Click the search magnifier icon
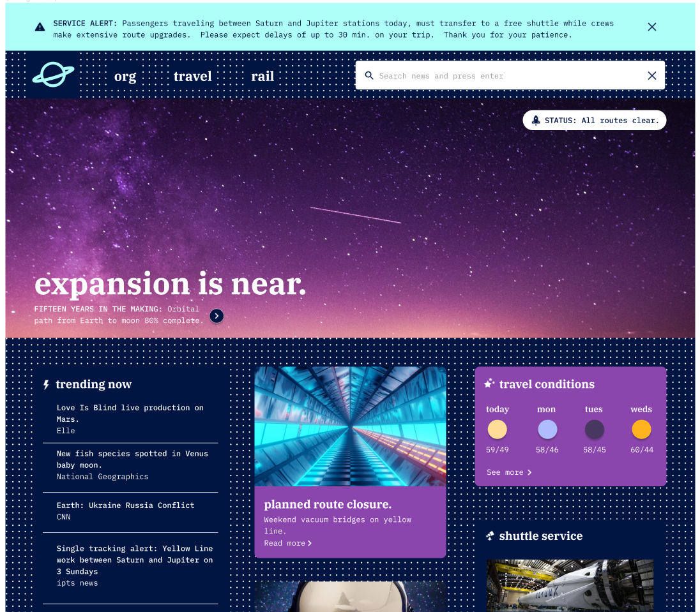The image size is (700, 612). pyautogui.click(x=369, y=75)
